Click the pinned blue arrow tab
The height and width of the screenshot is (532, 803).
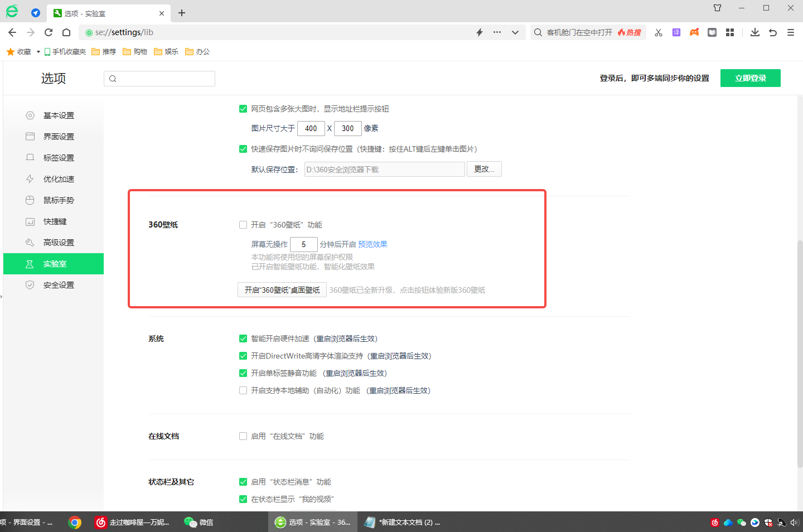36,13
